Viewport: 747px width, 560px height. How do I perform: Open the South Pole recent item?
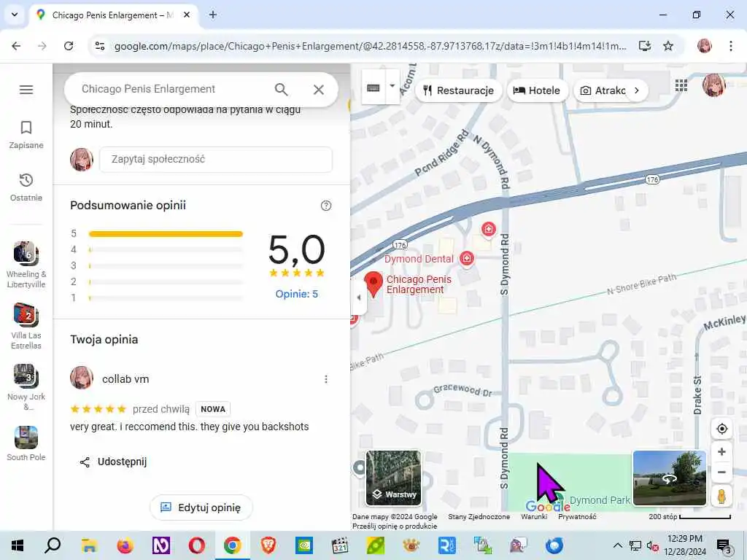[26, 444]
